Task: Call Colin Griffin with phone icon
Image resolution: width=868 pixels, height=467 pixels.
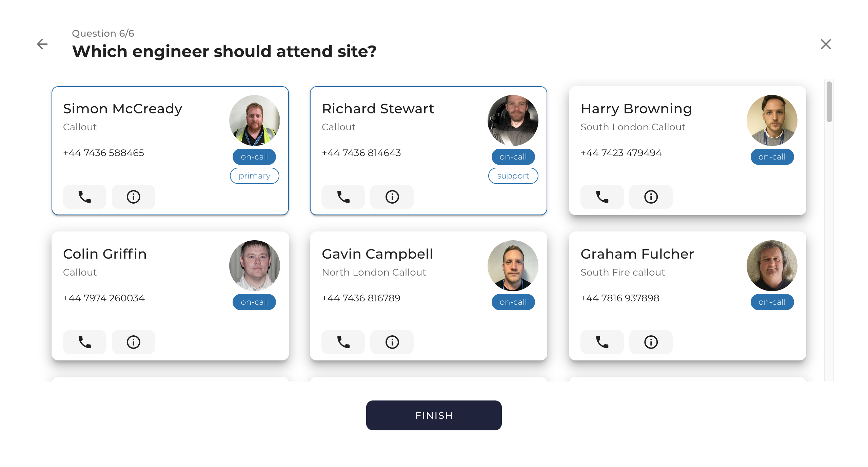Action: 84,342
